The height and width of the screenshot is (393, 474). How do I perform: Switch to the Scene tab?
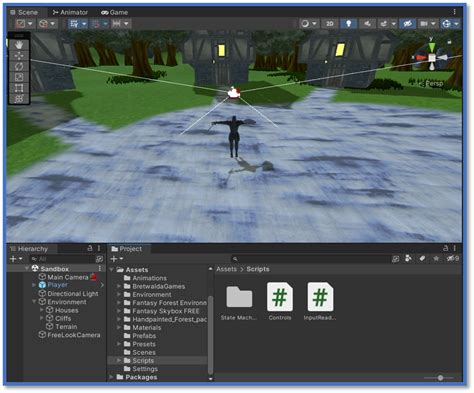coord(24,12)
